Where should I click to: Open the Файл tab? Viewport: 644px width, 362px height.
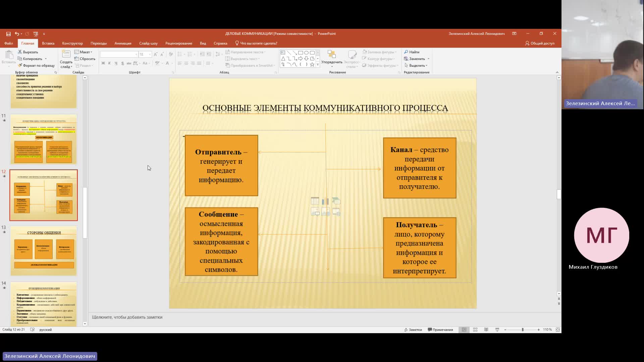pos(9,43)
